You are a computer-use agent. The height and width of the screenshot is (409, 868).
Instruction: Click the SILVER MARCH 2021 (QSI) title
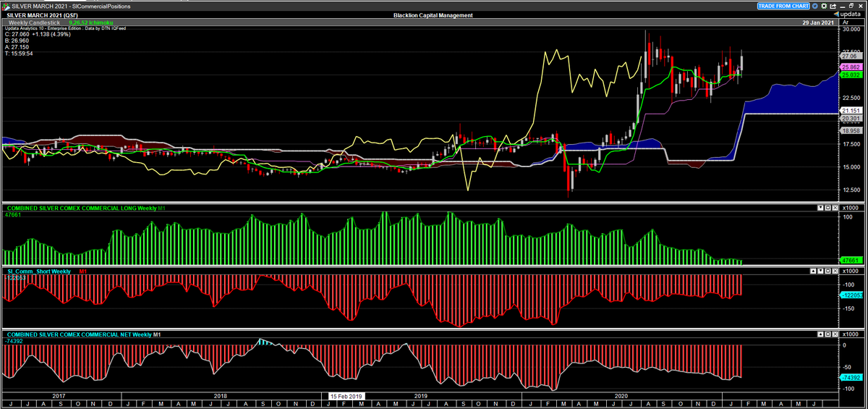[41, 15]
